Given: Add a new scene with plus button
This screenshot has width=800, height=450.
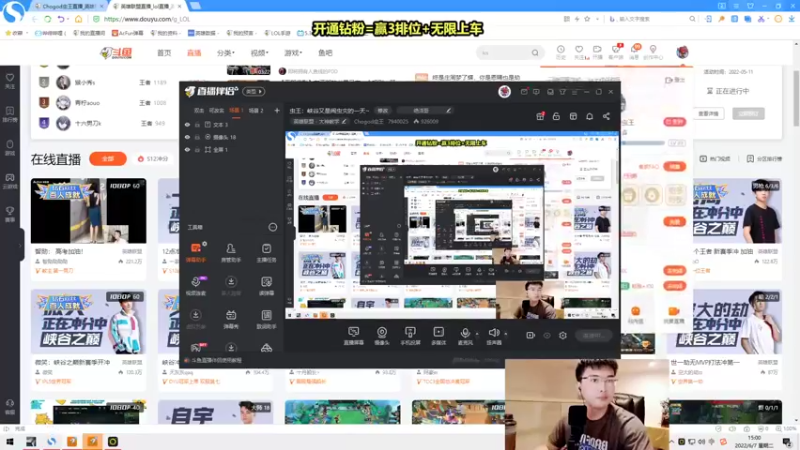Looking at the screenshot, I should (x=277, y=110).
